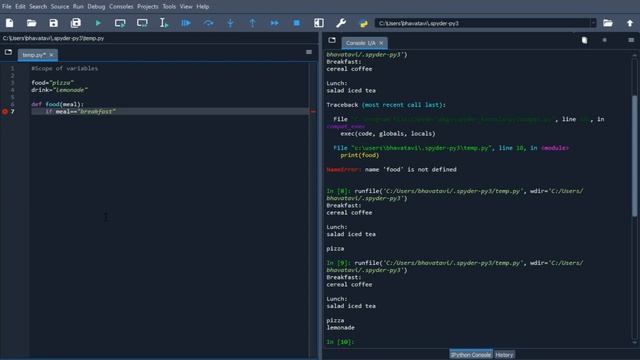Click the console clear document icon
Image resolution: width=640 pixels, height=360 pixels.
(584, 40)
